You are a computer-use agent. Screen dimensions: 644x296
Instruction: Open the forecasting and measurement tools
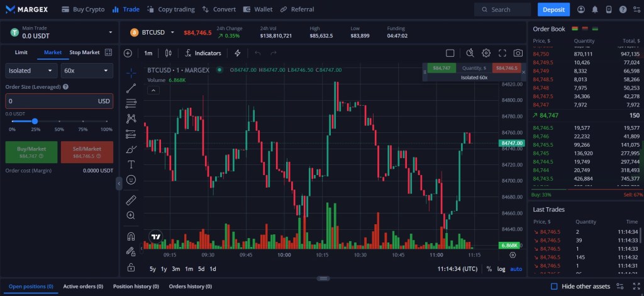131,134
